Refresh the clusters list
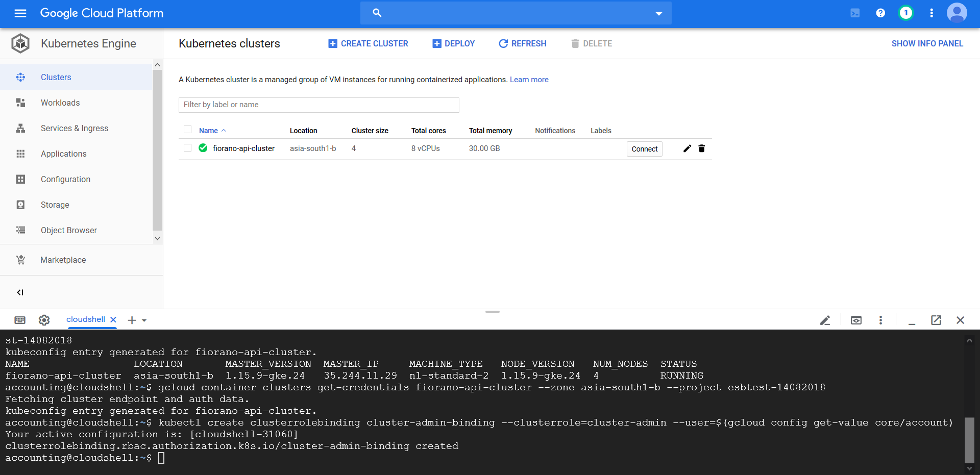 [523, 43]
